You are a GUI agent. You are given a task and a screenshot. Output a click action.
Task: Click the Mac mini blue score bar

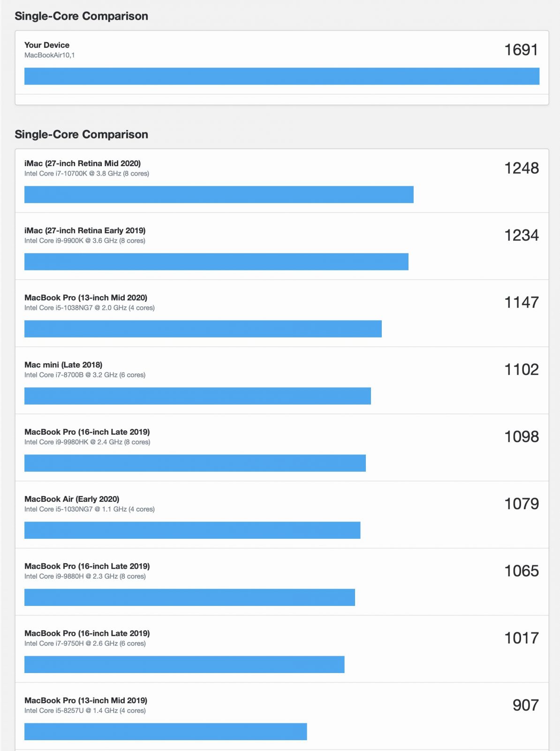tap(197, 396)
